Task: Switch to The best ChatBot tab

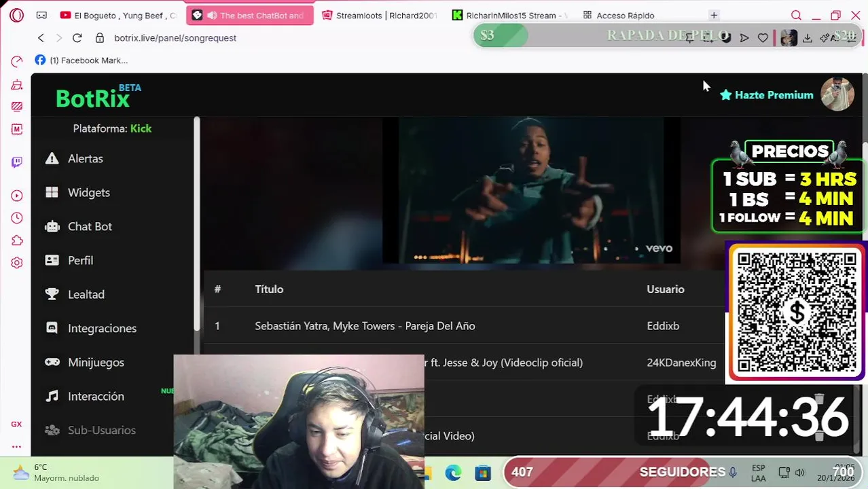Action: tap(250, 15)
